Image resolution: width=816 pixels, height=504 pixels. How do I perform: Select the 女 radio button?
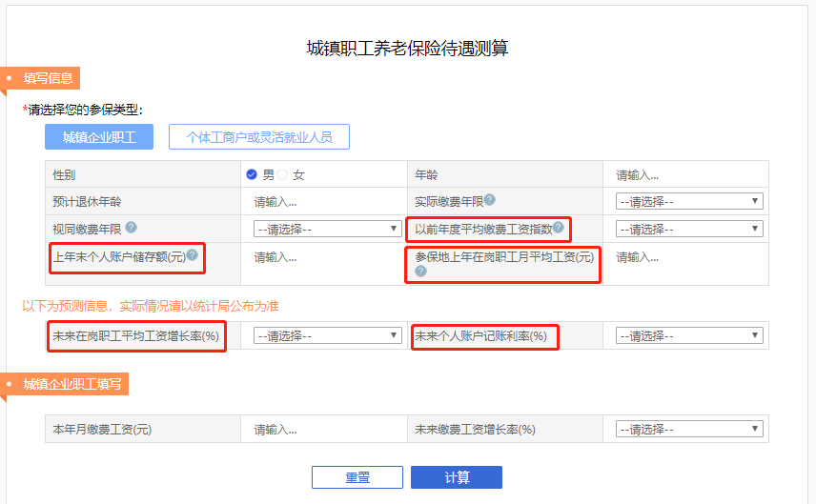(282, 174)
